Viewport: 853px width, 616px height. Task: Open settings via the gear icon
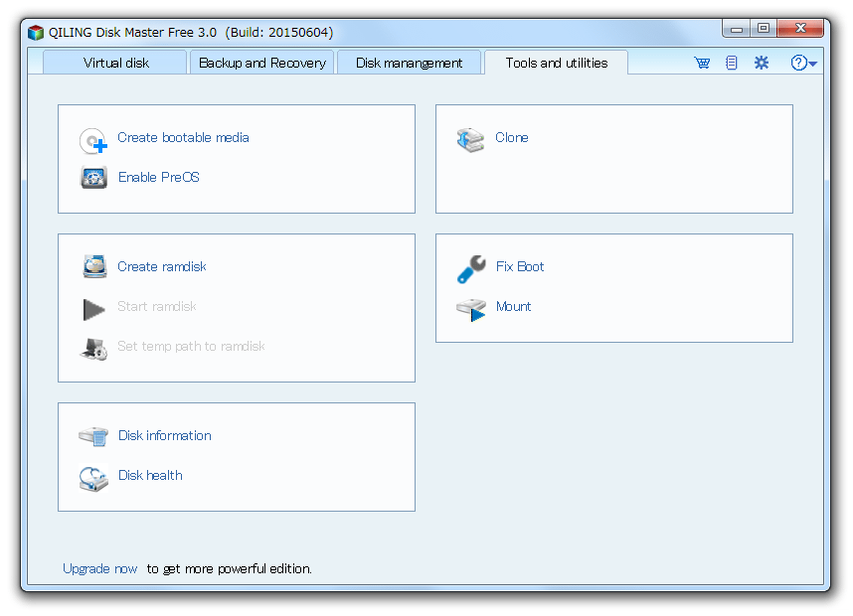pyautogui.click(x=762, y=63)
